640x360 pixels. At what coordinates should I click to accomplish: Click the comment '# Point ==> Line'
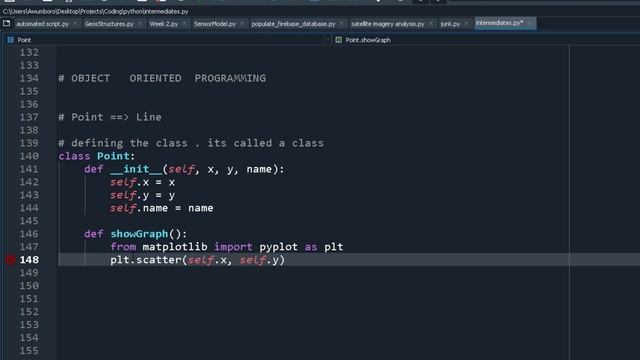[x=110, y=118]
